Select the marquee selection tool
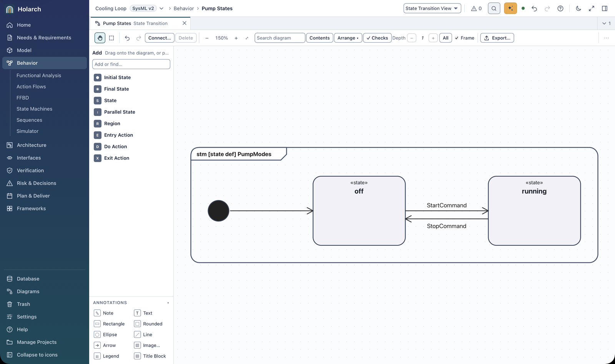Screen dimensions: 615x364 pos(111,38)
